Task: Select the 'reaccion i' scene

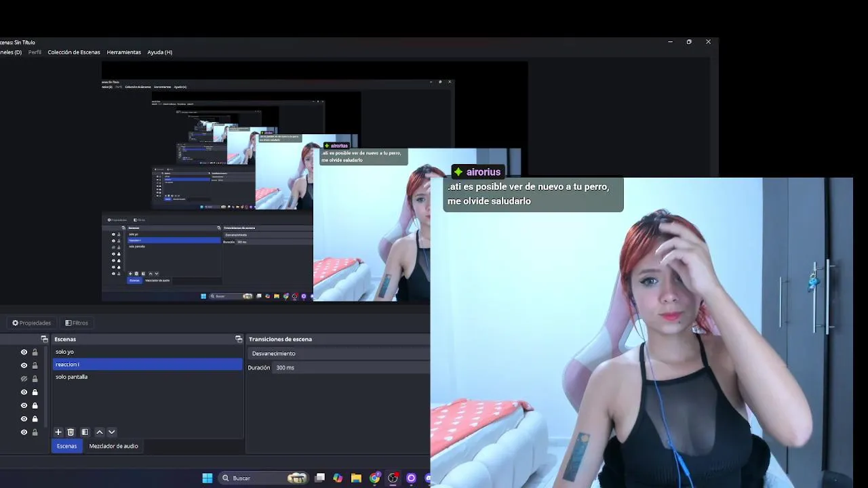Action: (x=148, y=365)
